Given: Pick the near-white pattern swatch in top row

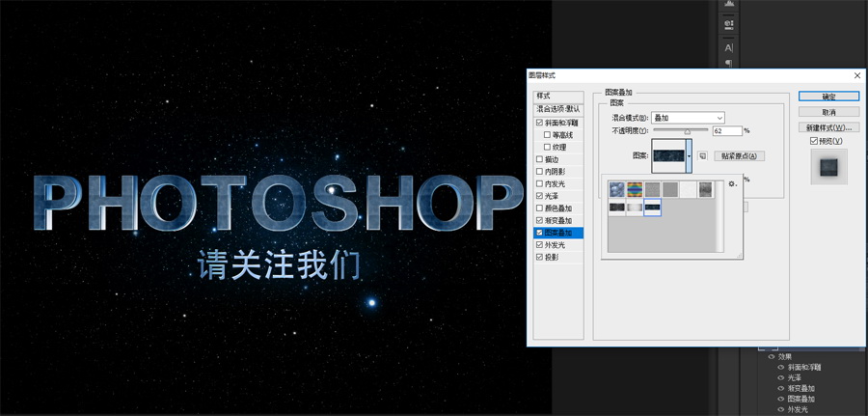Looking at the screenshot, I should click(x=688, y=189).
